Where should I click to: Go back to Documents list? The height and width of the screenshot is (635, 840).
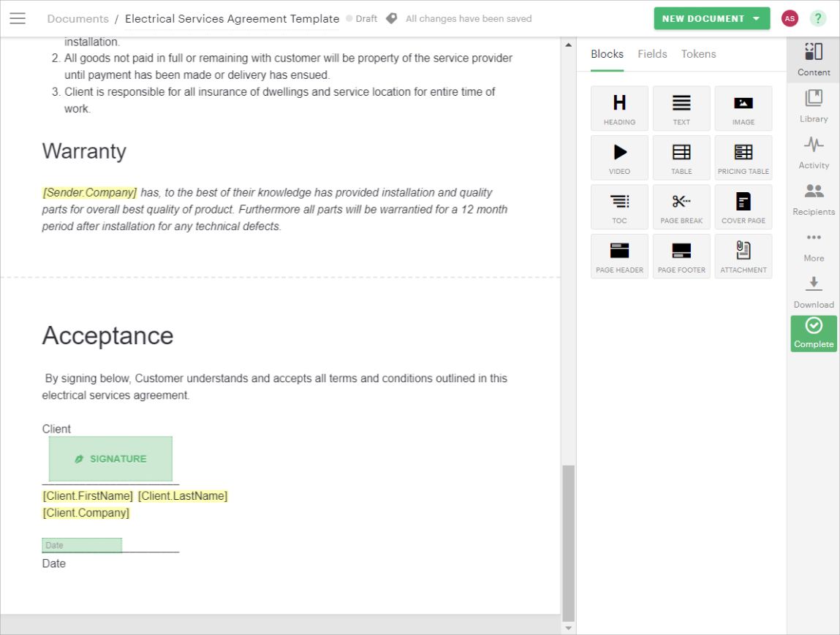point(77,18)
